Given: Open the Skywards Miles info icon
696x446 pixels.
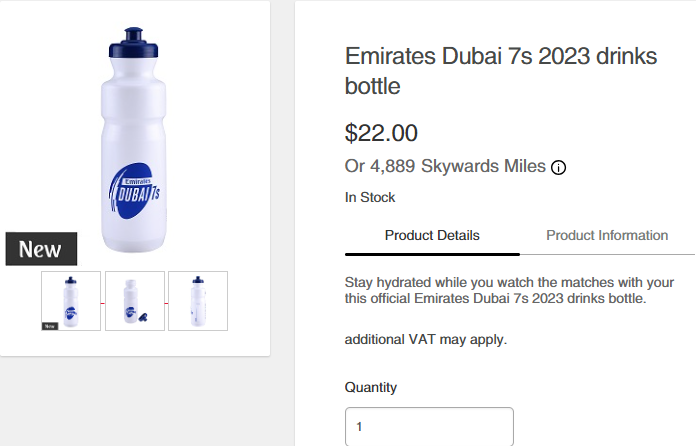Looking at the screenshot, I should 559,167.
